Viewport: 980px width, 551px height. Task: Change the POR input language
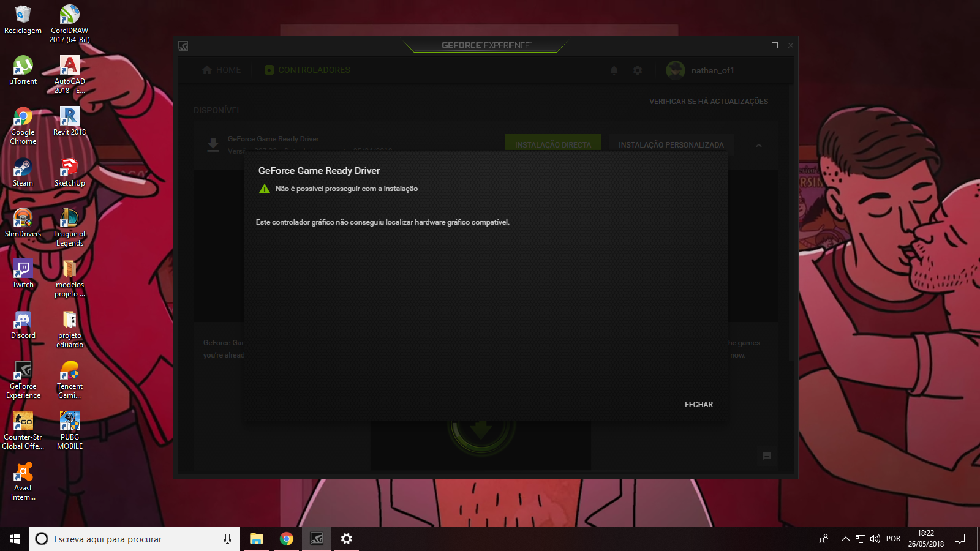click(894, 539)
